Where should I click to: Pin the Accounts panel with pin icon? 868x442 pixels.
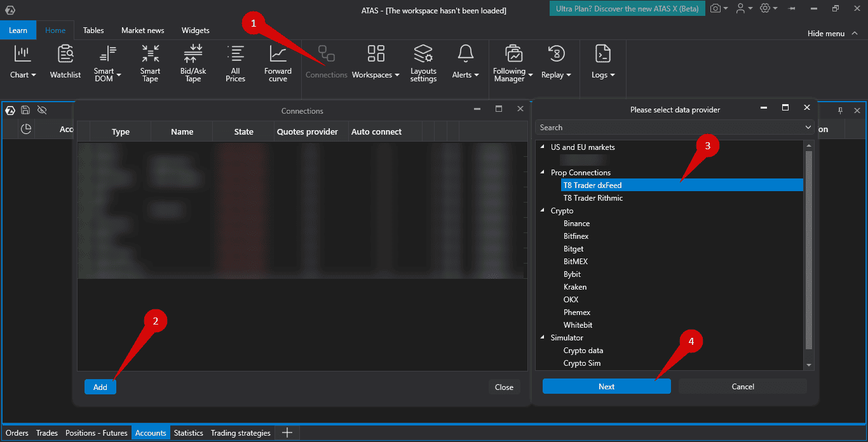[840, 110]
